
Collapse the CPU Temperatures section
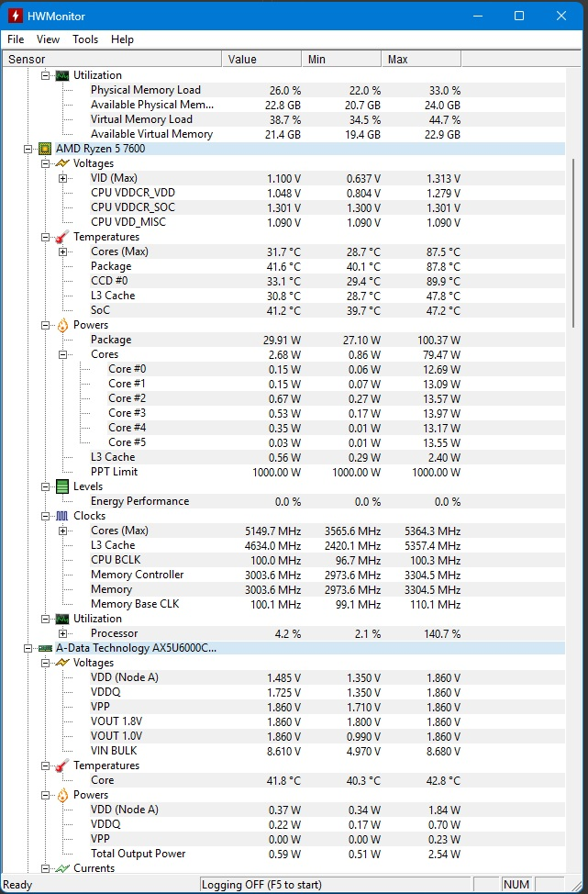point(45,237)
